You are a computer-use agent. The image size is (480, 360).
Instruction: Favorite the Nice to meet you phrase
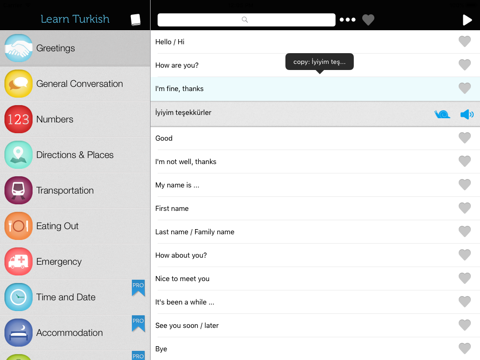click(465, 278)
